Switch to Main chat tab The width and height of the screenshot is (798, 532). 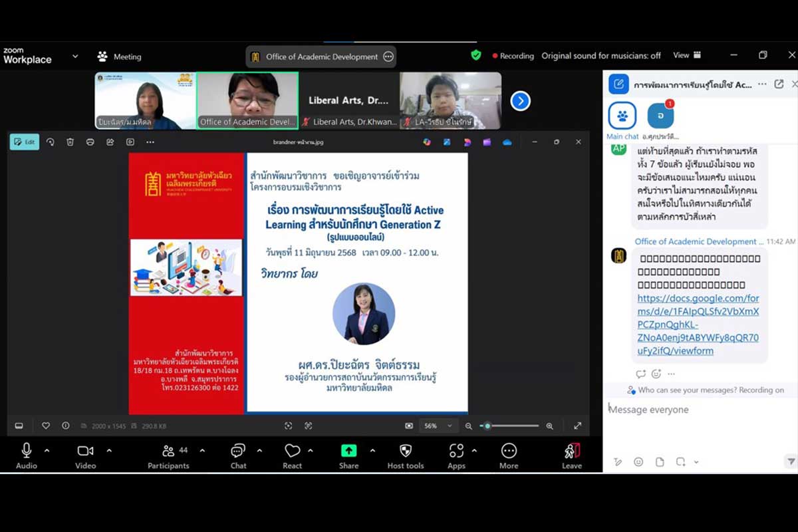(622, 116)
